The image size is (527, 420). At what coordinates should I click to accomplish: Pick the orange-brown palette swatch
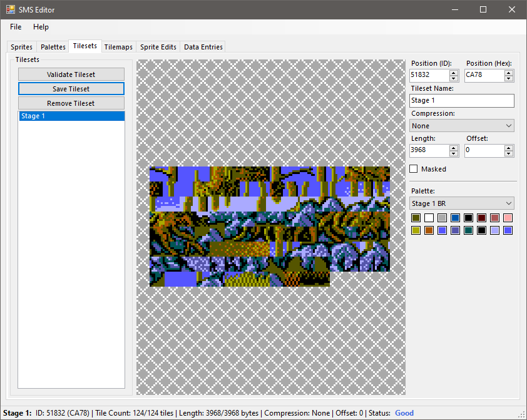429,230
